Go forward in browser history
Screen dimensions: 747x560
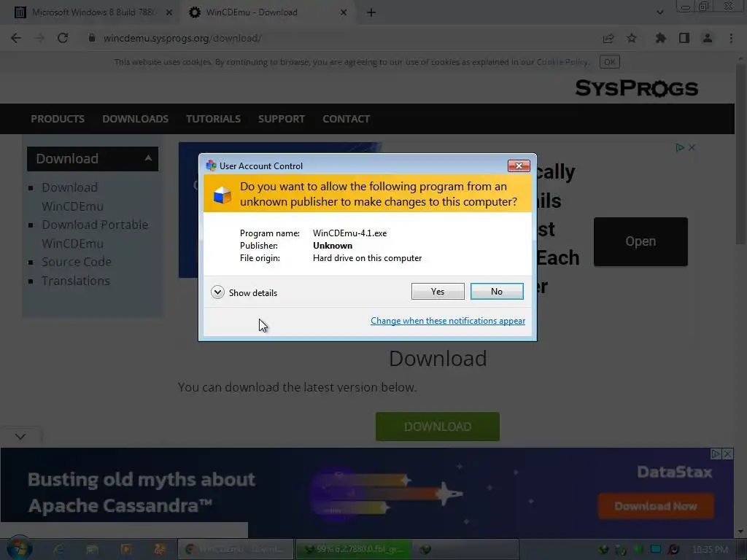(x=39, y=38)
